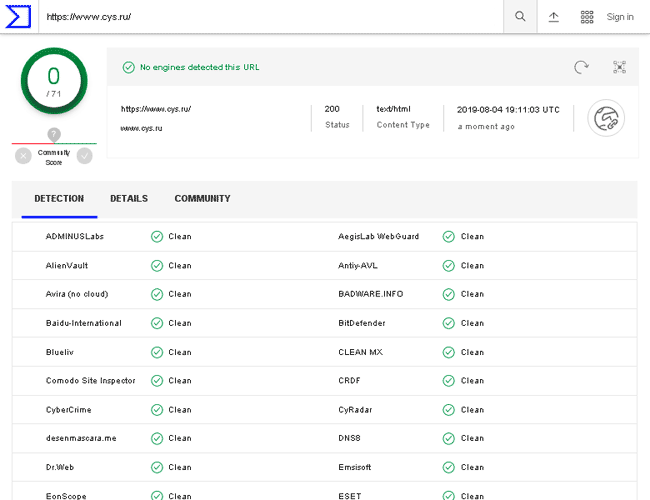Select 'Community Score' label
This screenshot has height=500, width=650.
coord(54,158)
